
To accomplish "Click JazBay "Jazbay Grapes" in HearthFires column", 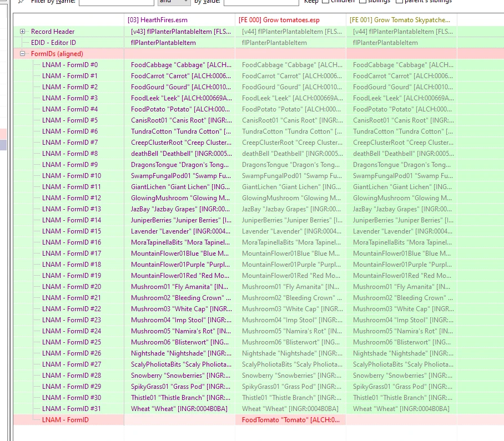I will [x=180, y=209].
